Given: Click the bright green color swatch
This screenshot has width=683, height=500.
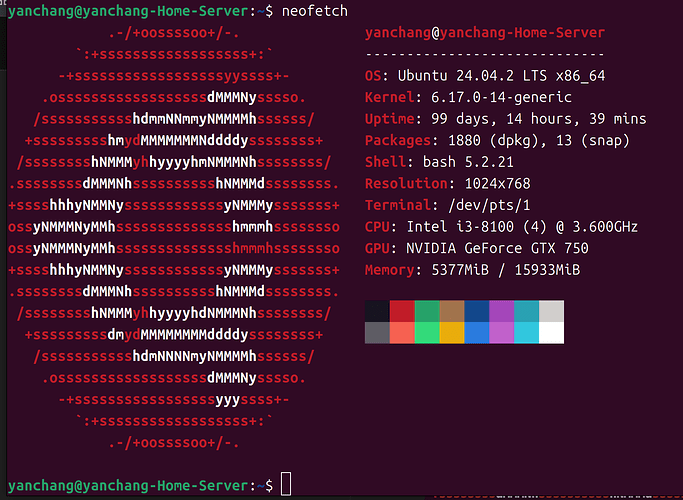Looking at the screenshot, I should pos(427,333).
